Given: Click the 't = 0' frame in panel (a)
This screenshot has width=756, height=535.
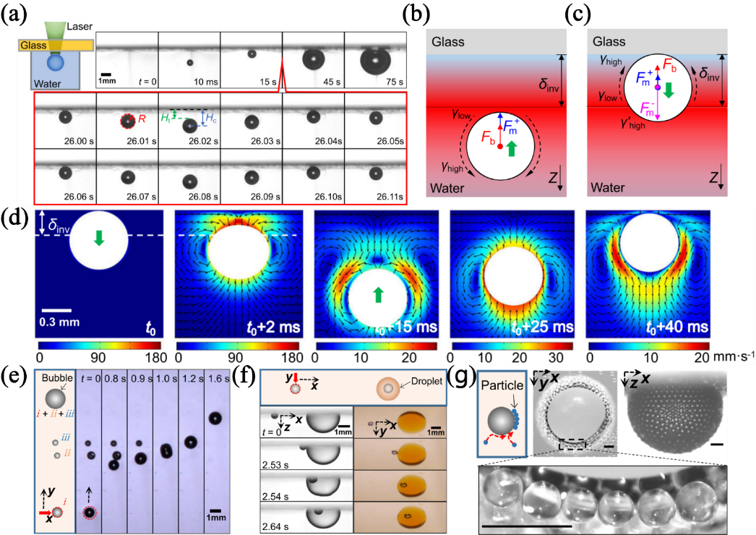Looking at the screenshot, I should pos(127,60).
